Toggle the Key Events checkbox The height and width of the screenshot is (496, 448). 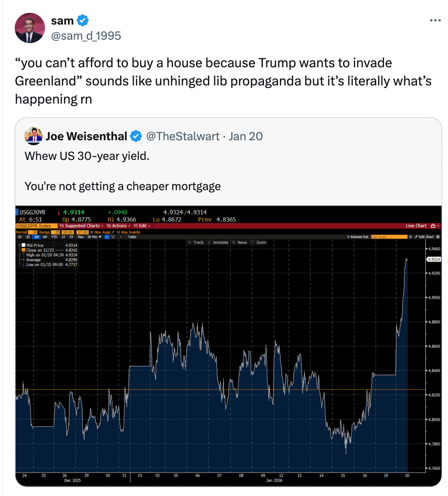click(119, 232)
